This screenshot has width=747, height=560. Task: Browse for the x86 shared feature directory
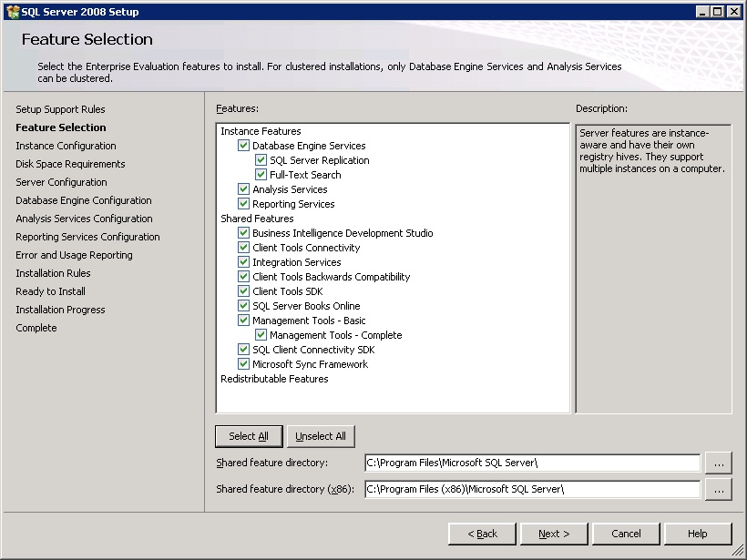point(719,490)
